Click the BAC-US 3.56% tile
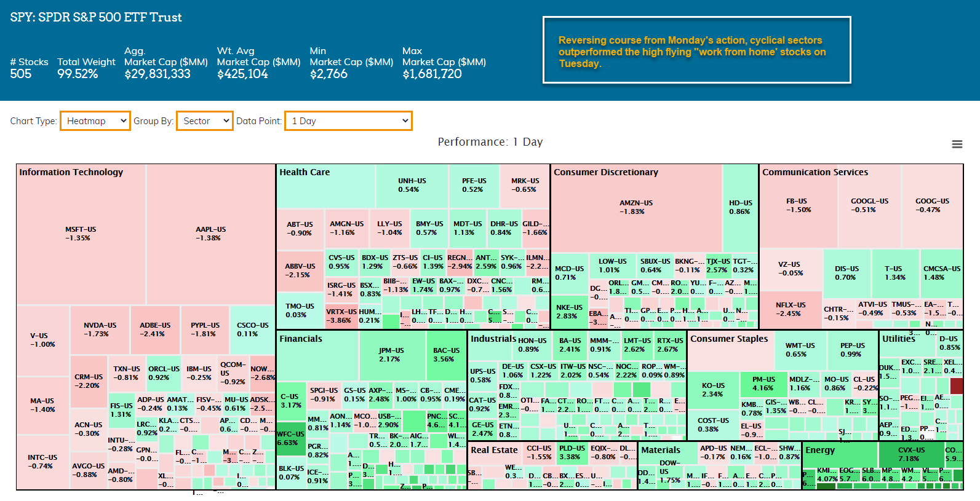Viewport: 980px width, 501px height. point(446,355)
